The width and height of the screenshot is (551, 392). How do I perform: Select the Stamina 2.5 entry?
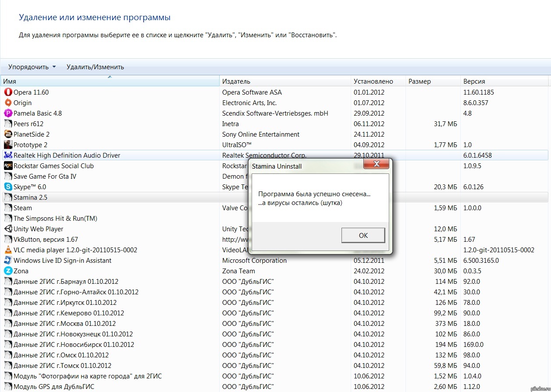pos(30,197)
